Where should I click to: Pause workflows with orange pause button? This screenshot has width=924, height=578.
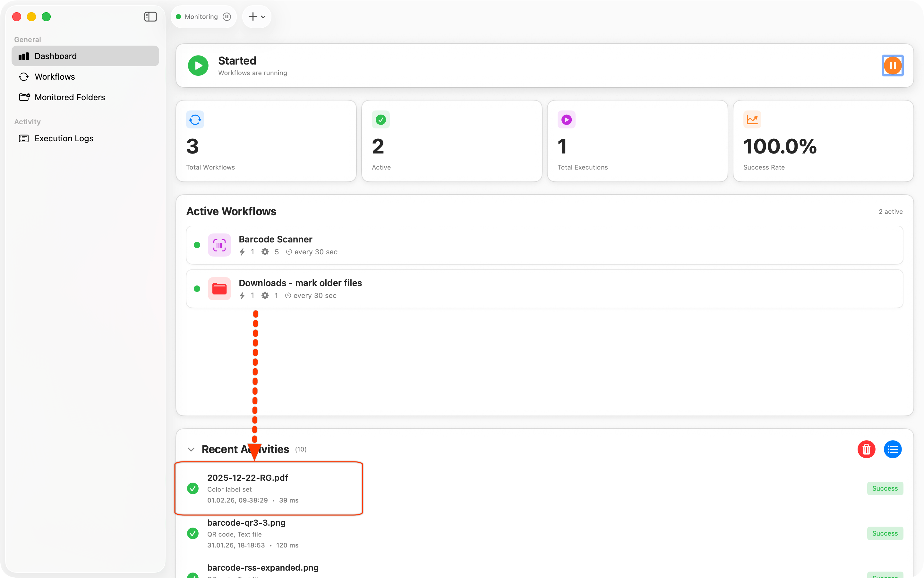point(893,66)
